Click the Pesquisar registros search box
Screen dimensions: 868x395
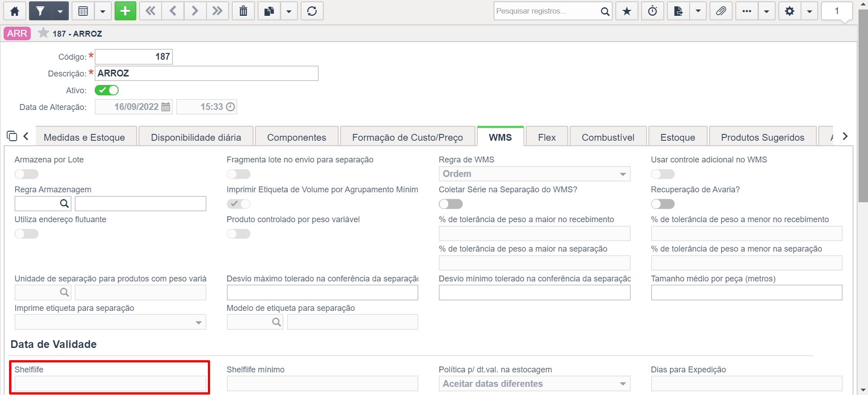click(546, 11)
